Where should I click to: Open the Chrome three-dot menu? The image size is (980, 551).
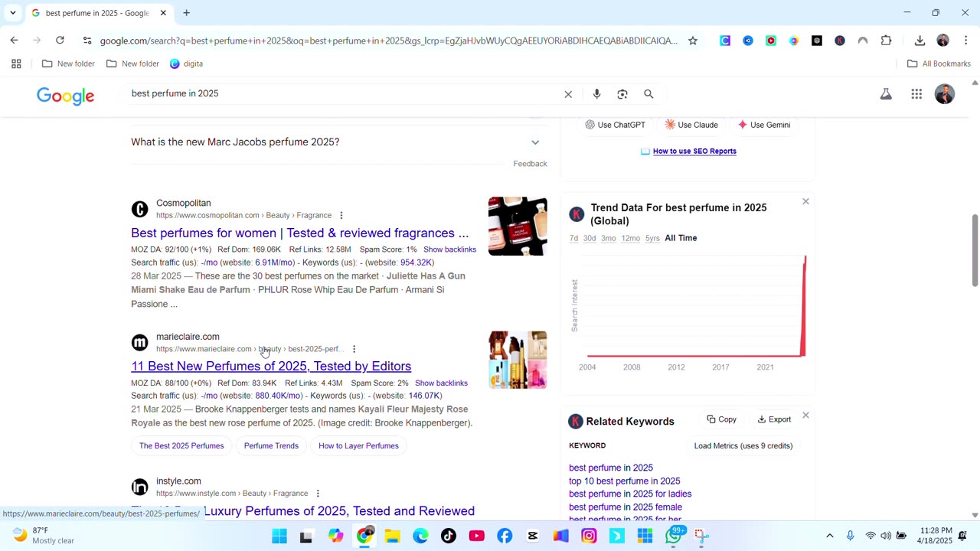(x=965, y=41)
